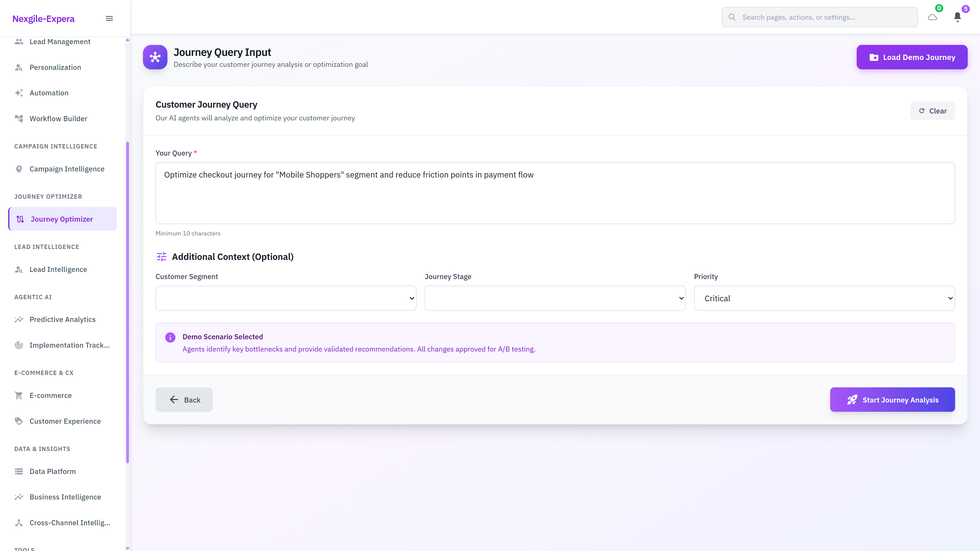Click the Journey Optimizer sidebar icon
Image resolution: width=980 pixels, height=551 pixels.
20,219
